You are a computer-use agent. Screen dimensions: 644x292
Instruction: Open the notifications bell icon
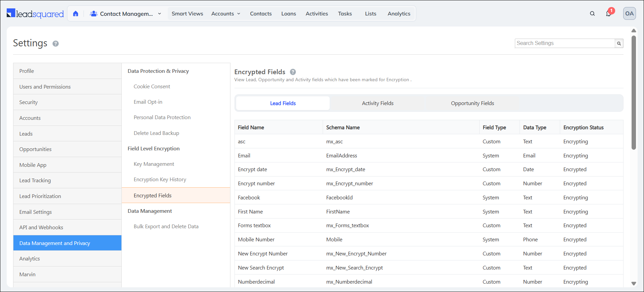pos(608,14)
